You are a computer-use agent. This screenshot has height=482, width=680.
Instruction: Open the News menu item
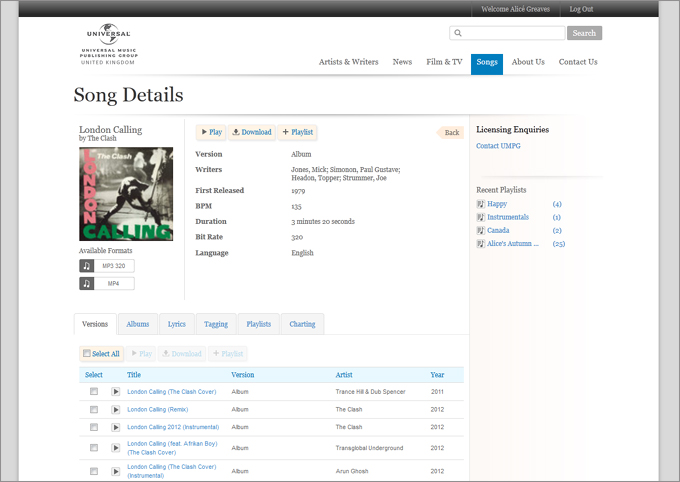pyautogui.click(x=402, y=62)
